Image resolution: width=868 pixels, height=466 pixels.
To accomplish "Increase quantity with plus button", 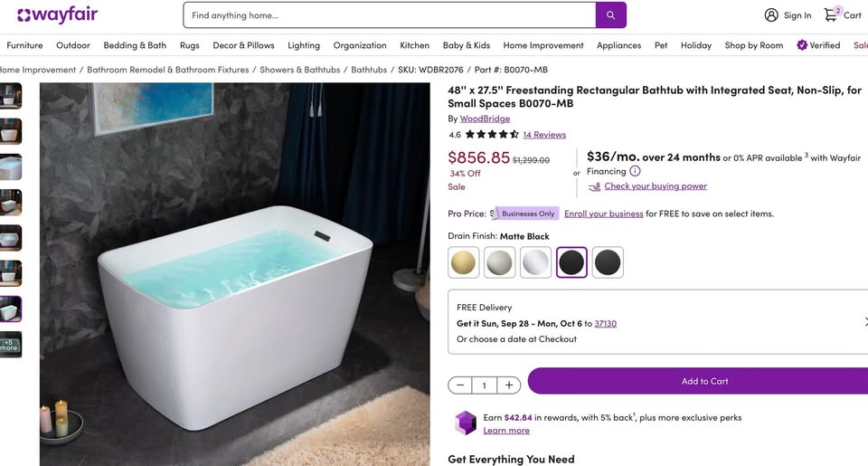I will 509,385.
